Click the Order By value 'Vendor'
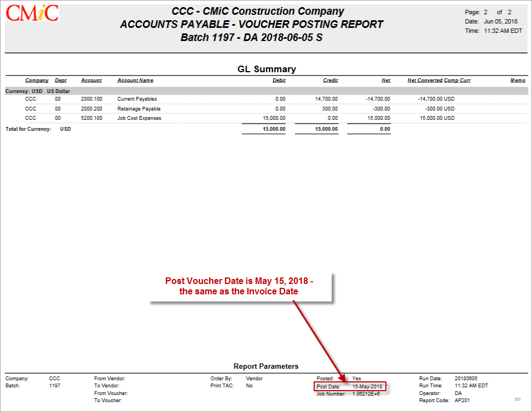 click(x=255, y=379)
